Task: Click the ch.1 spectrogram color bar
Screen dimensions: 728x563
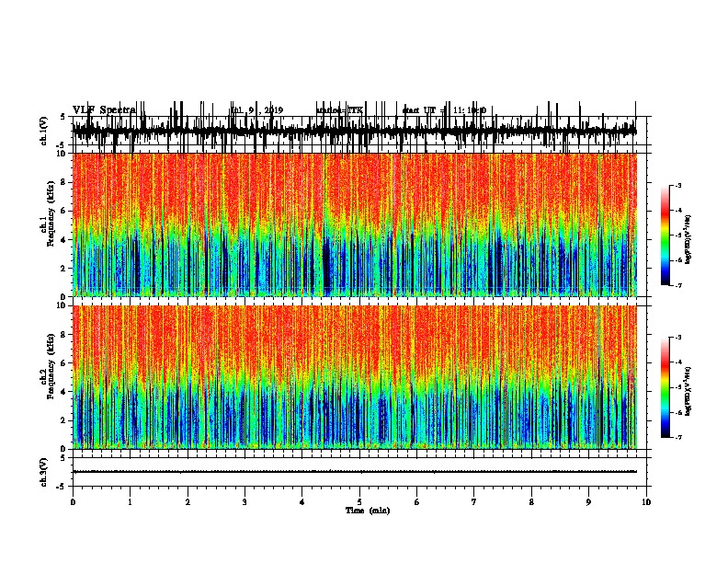Action: click(x=665, y=236)
